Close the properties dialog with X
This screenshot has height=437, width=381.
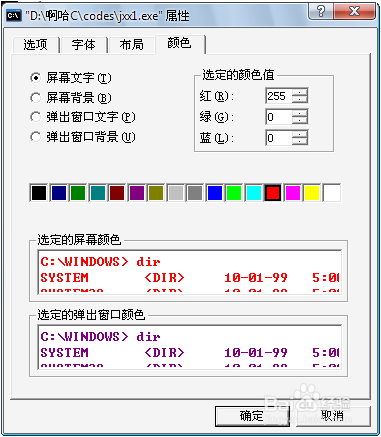click(x=354, y=11)
